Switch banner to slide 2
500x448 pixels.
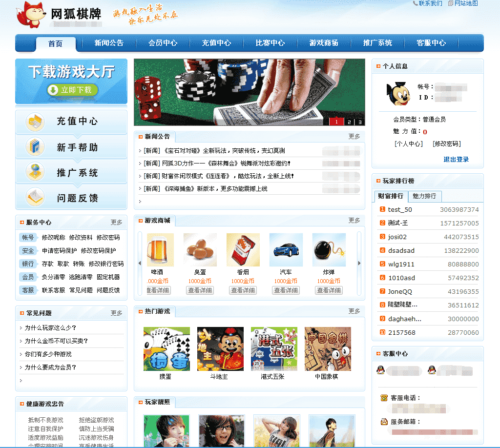point(349,122)
